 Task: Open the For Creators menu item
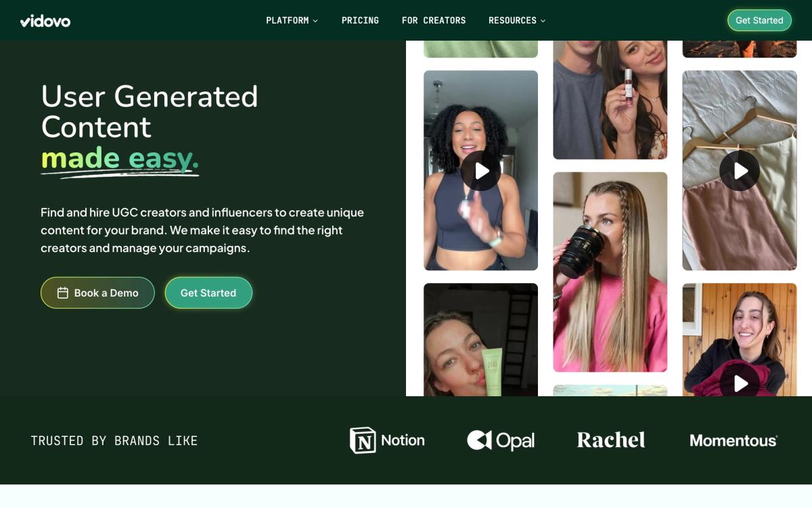point(434,20)
